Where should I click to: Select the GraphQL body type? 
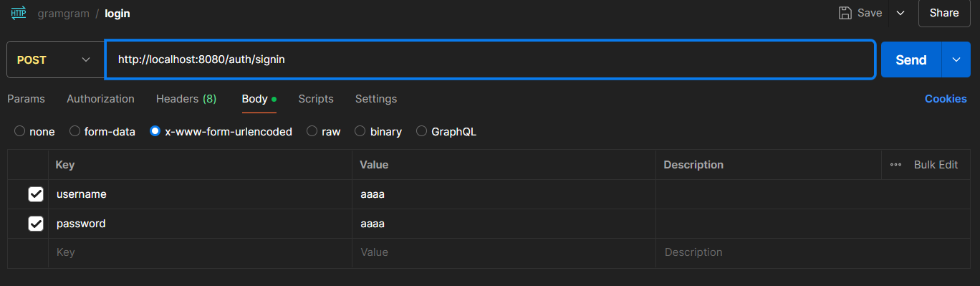[x=446, y=132]
